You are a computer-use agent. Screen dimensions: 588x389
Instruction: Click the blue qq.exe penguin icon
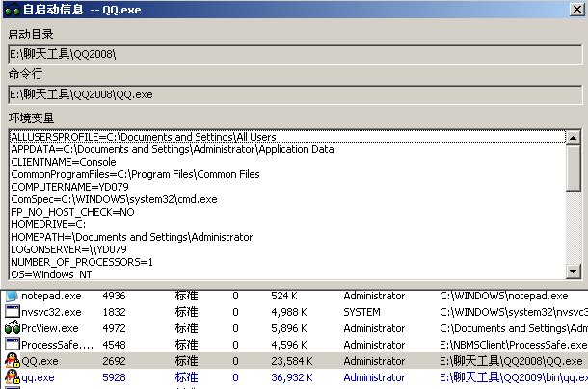click(12, 377)
